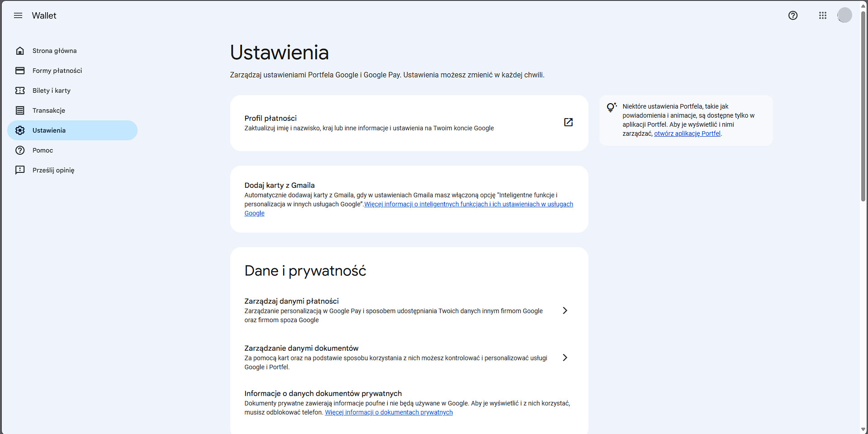Click the Wallet title in the header
Screen dimensions: 868x434
(44, 15)
